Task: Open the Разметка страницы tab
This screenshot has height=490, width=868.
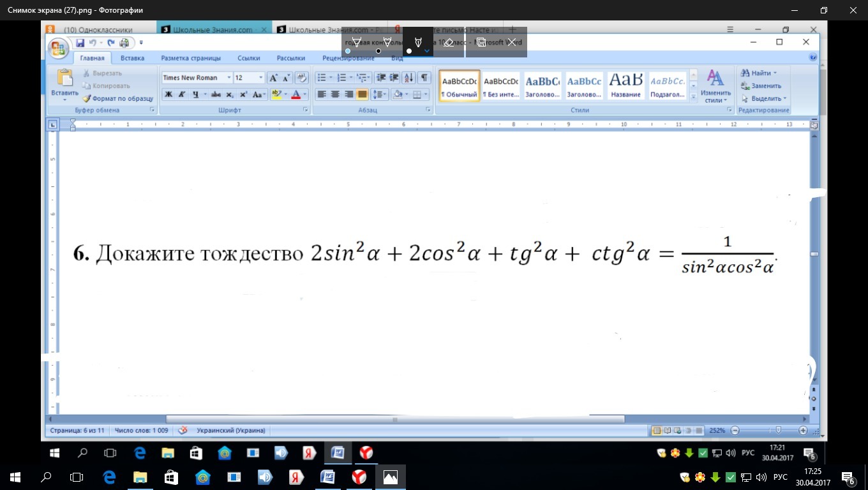Action: 191,58
